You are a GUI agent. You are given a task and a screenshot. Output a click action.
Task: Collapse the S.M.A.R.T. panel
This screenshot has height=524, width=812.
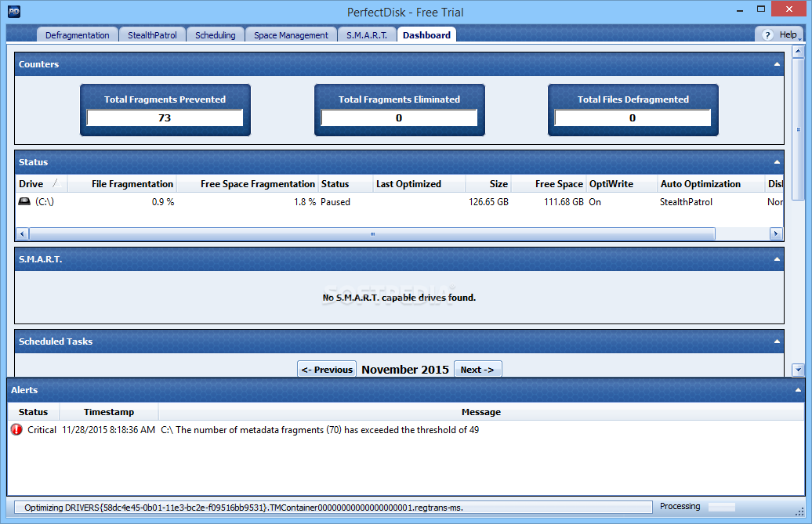point(777,259)
